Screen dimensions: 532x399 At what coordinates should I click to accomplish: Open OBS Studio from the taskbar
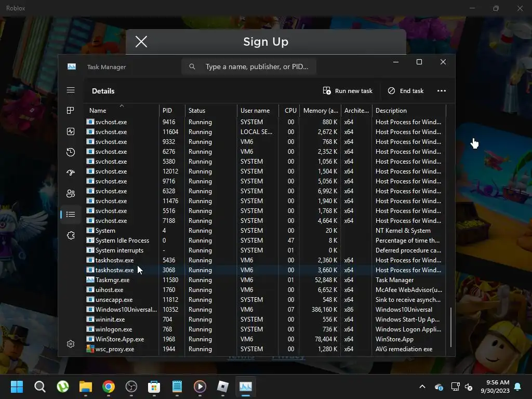pyautogui.click(x=131, y=387)
